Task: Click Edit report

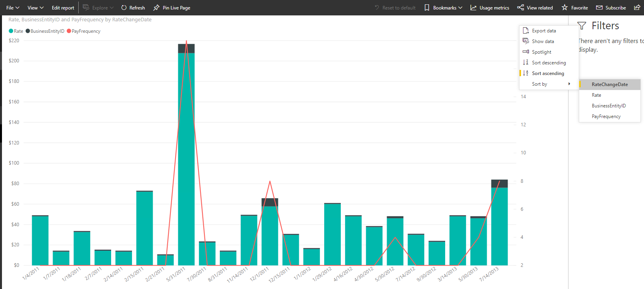Action: [x=63, y=8]
